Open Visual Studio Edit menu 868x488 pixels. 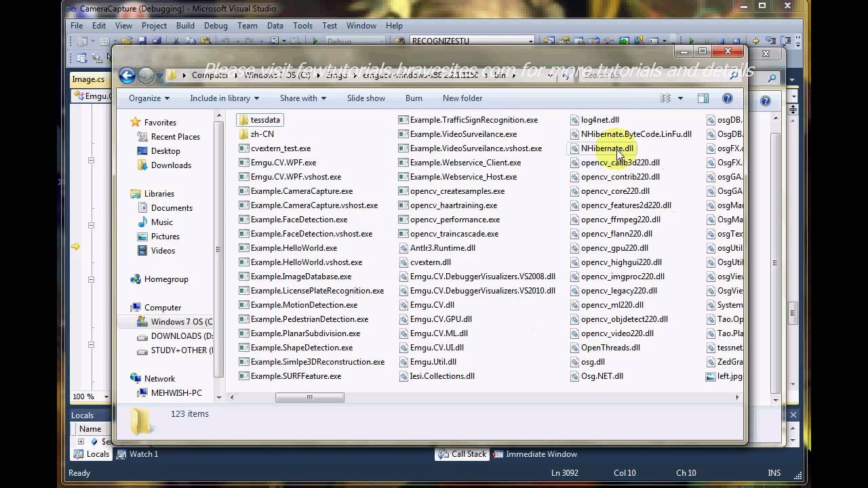pyautogui.click(x=99, y=26)
